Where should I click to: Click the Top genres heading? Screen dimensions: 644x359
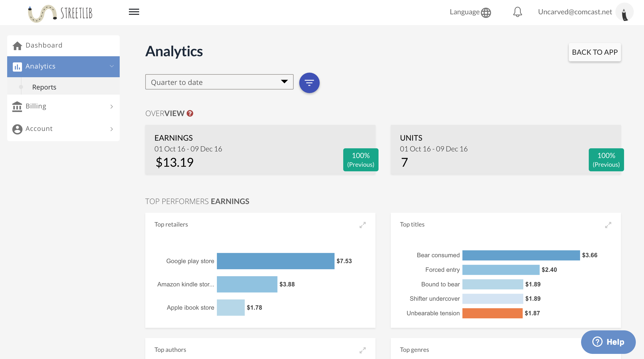414,350
